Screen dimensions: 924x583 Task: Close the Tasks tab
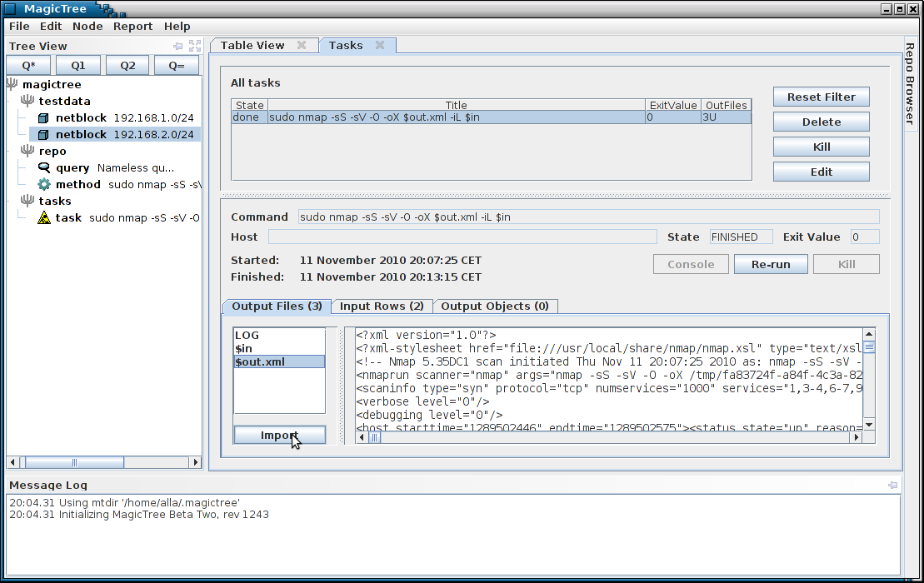380,45
